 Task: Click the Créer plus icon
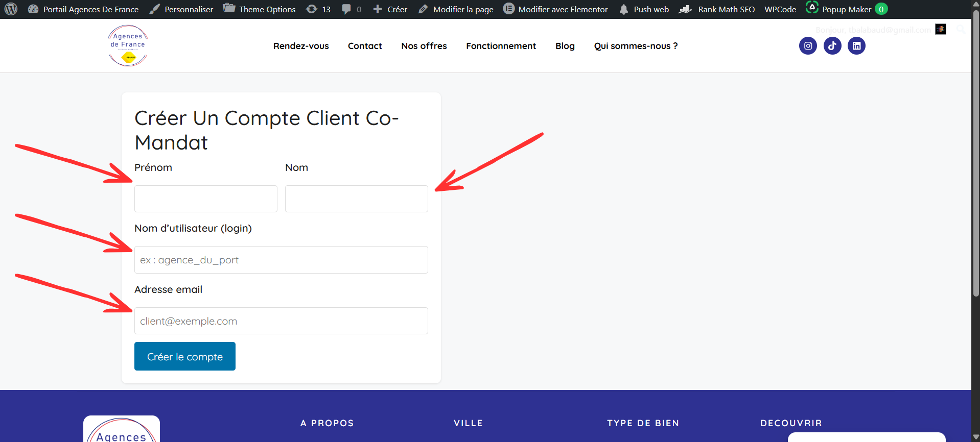point(378,9)
